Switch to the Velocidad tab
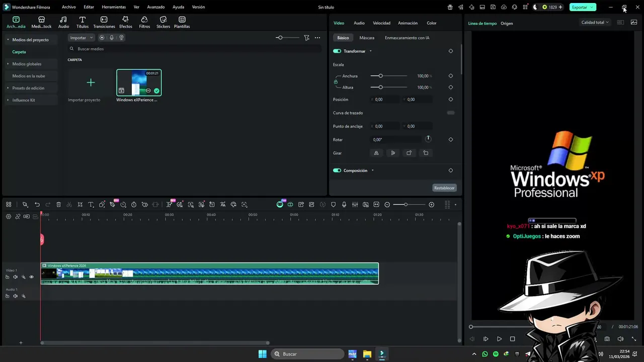The width and height of the screenshot is (644, 362). [x=381, y=23]
